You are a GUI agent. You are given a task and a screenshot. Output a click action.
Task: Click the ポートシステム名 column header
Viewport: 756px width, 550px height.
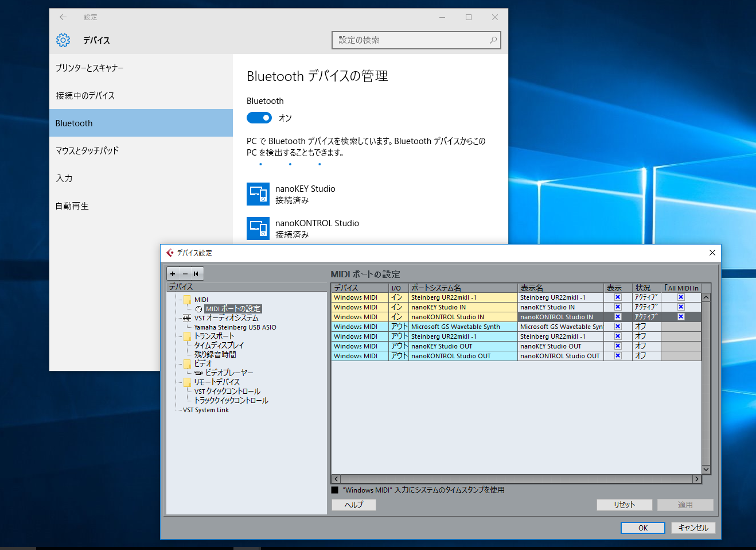[x=463, y=288]
